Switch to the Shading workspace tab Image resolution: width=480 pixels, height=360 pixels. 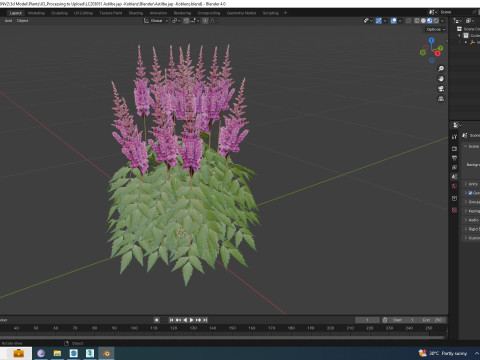point(136,13)
